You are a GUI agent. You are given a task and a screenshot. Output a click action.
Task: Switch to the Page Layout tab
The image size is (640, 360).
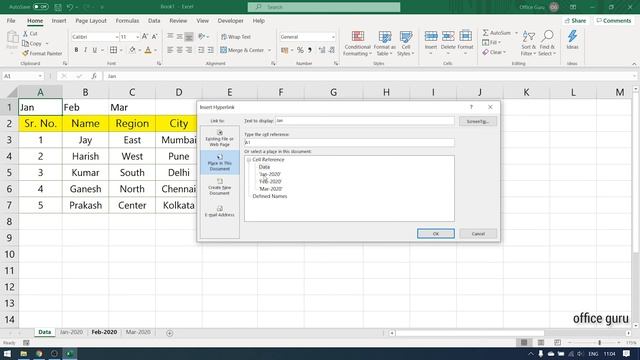[x=91, y=20]
